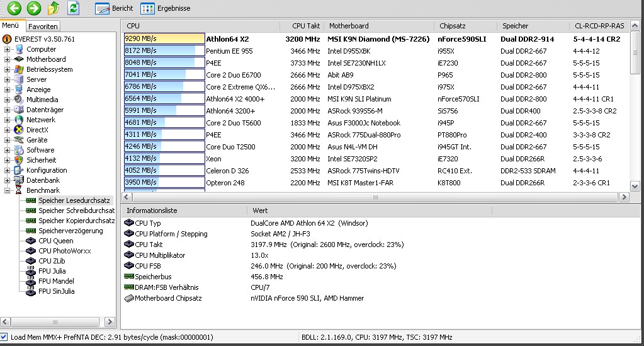644x346 pixels.
Task: Open the CPU ZLib benchmark
Action: tap(52, 262)
